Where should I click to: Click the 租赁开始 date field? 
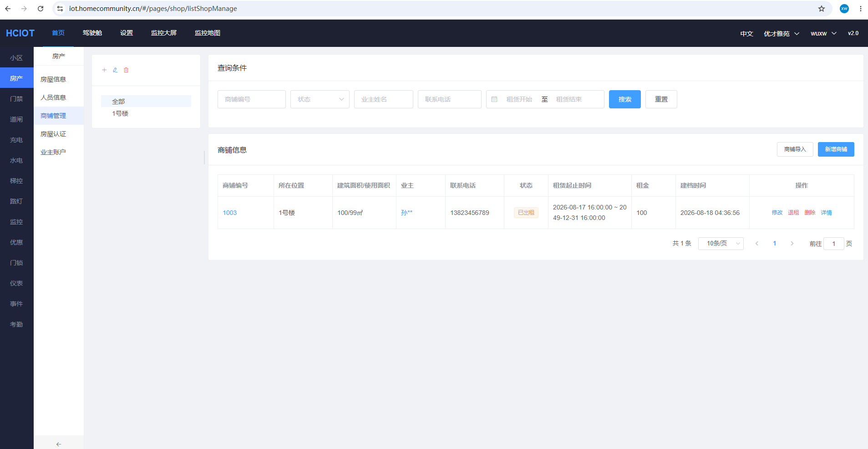tap(519, 99)
